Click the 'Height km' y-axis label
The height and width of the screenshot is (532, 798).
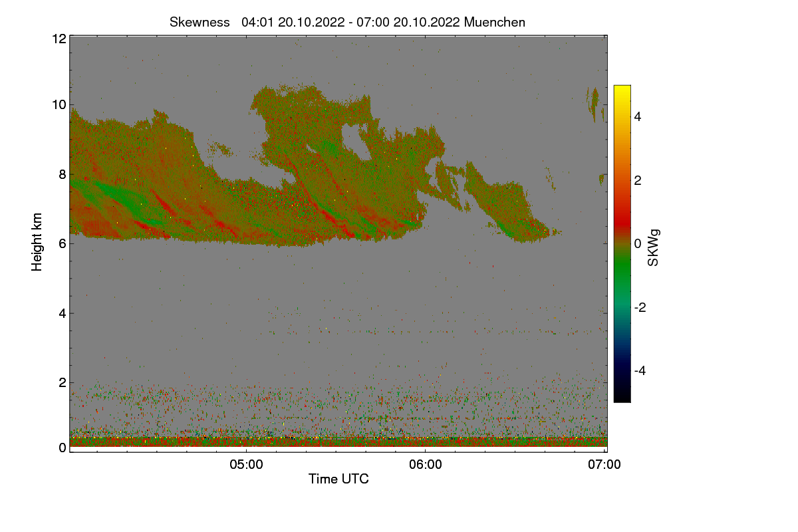pyautogui.click(x=37, y=242)
